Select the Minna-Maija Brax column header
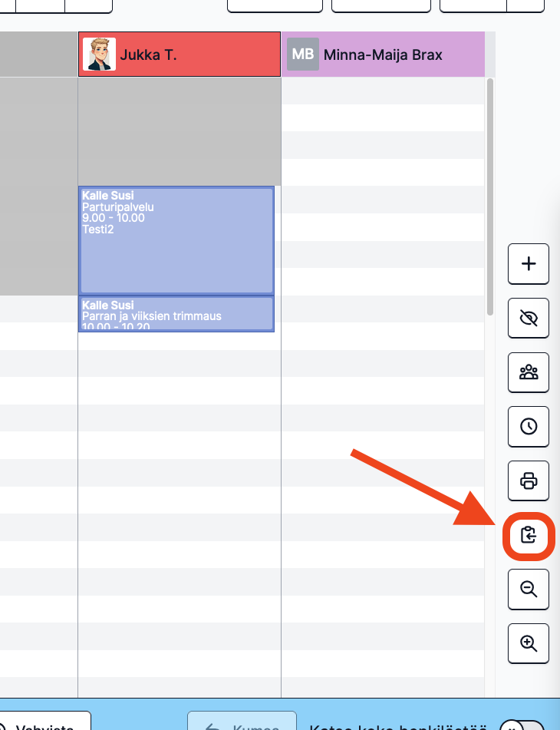The width and height of the screenshot is (560, 730). tap(384, 54)
